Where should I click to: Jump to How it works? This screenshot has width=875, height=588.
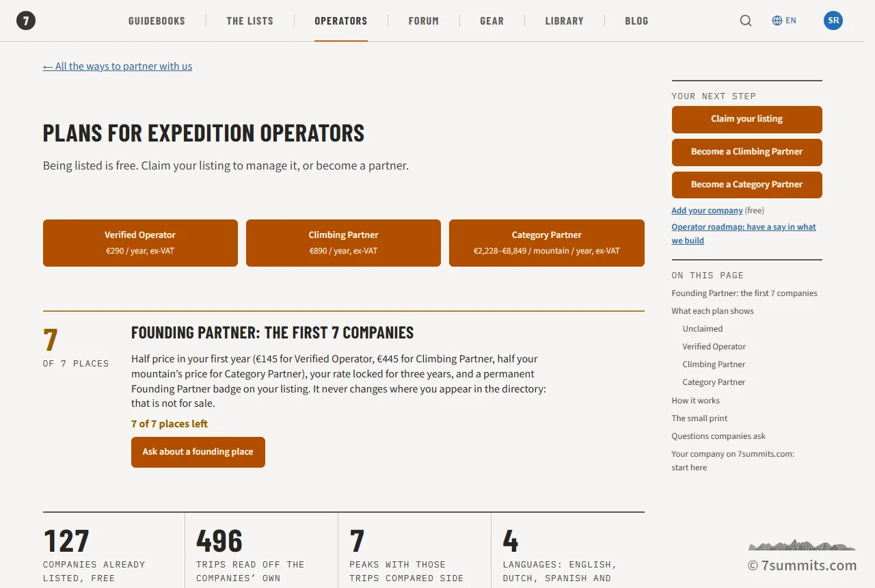(695, 401)
